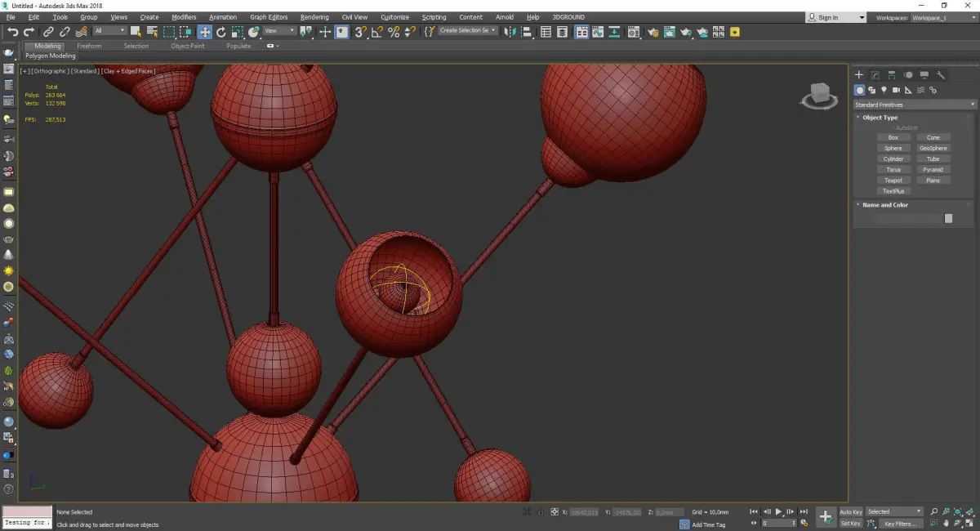This screenshot has height=531, width=980.
Task: Open the reference coordinate system View dropdown
Action: (x=279, y=31)
